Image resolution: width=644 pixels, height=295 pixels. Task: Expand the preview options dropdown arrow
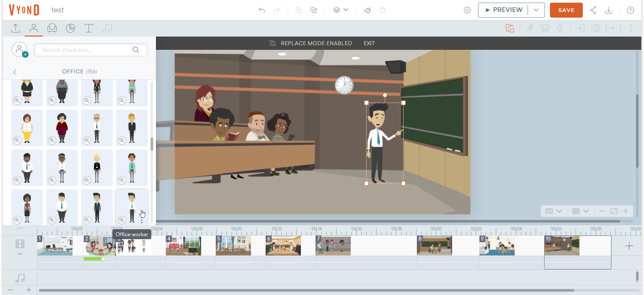click(x=536, y=10)
